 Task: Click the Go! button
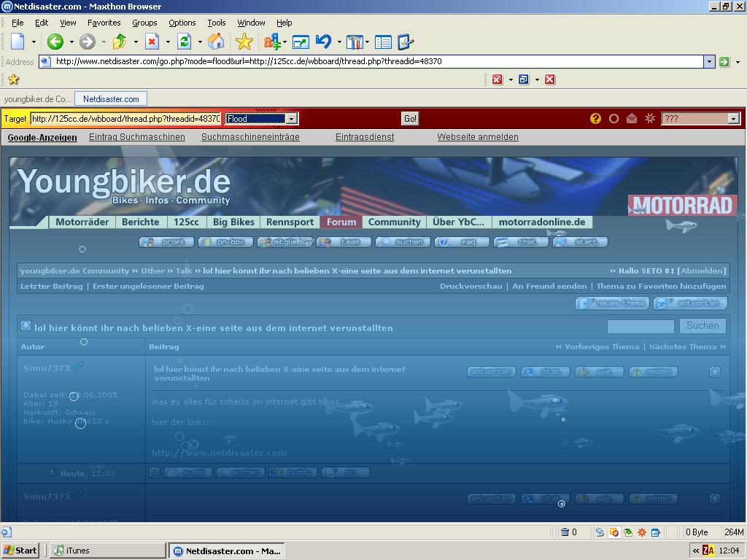[x=410, y=119]
